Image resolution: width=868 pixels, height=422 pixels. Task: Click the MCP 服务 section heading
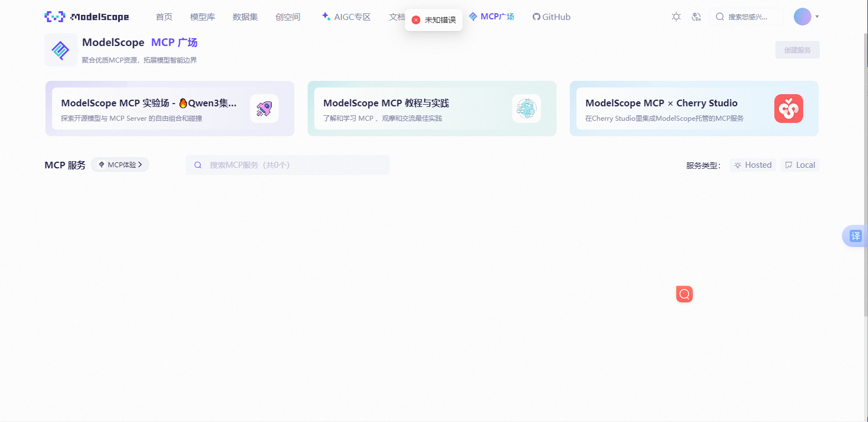(65, 165)
